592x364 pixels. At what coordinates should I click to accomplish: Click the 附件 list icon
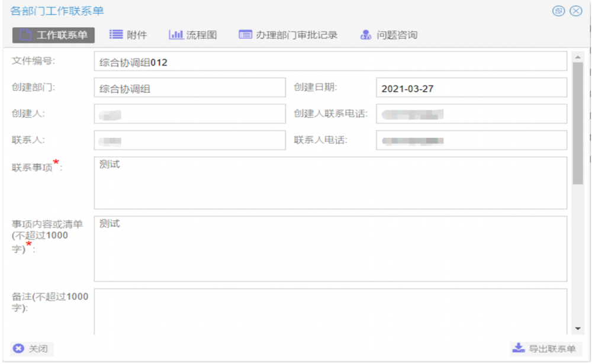click(116, 35)
